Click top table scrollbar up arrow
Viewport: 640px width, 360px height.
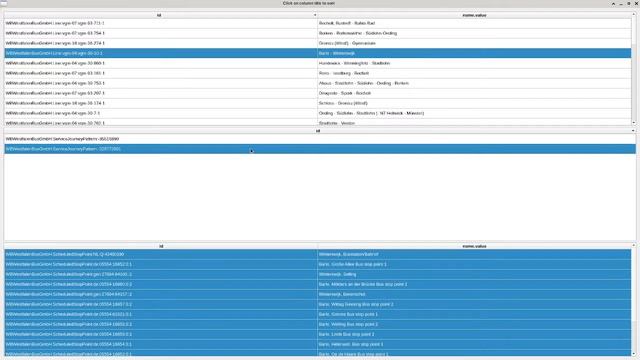tap(633, 15)
